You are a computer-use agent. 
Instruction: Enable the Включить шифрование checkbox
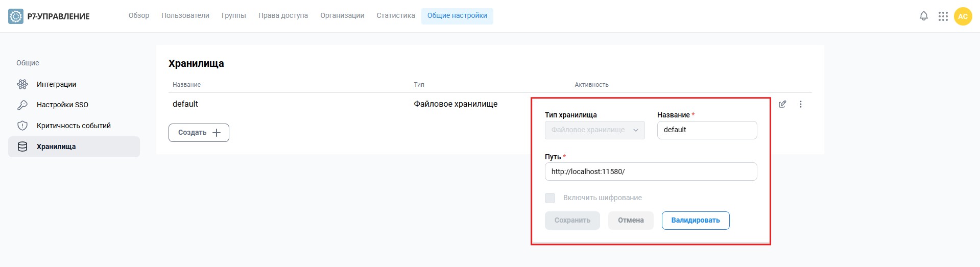click(x=550, y=198)
